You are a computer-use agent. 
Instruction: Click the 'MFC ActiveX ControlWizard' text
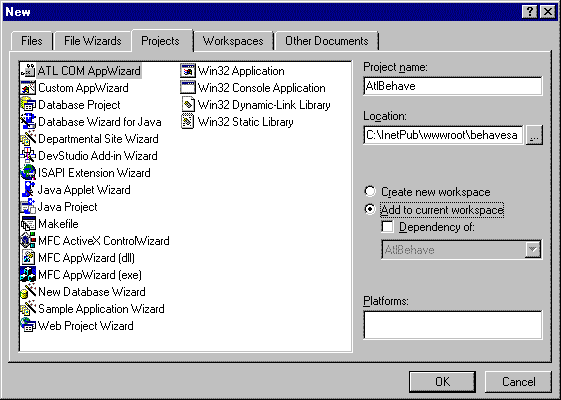coord(104,241)
